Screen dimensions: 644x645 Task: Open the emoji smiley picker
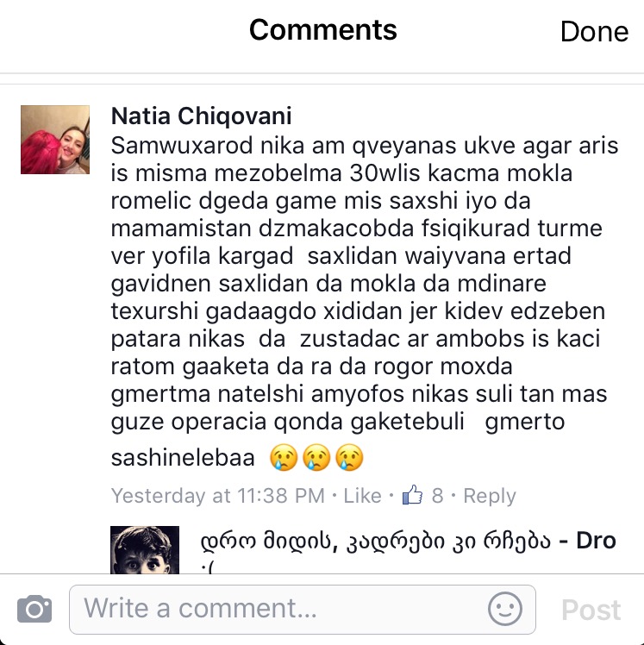point(505,609)
